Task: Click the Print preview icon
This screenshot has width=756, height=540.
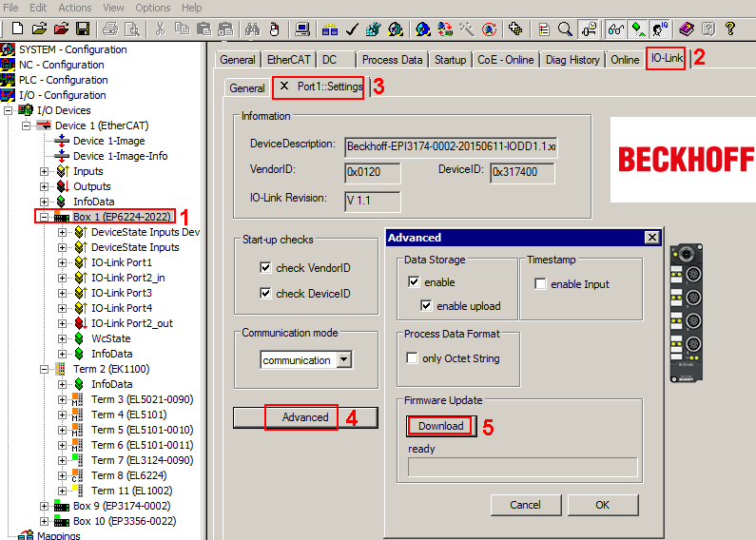Action: coord(131,29)
